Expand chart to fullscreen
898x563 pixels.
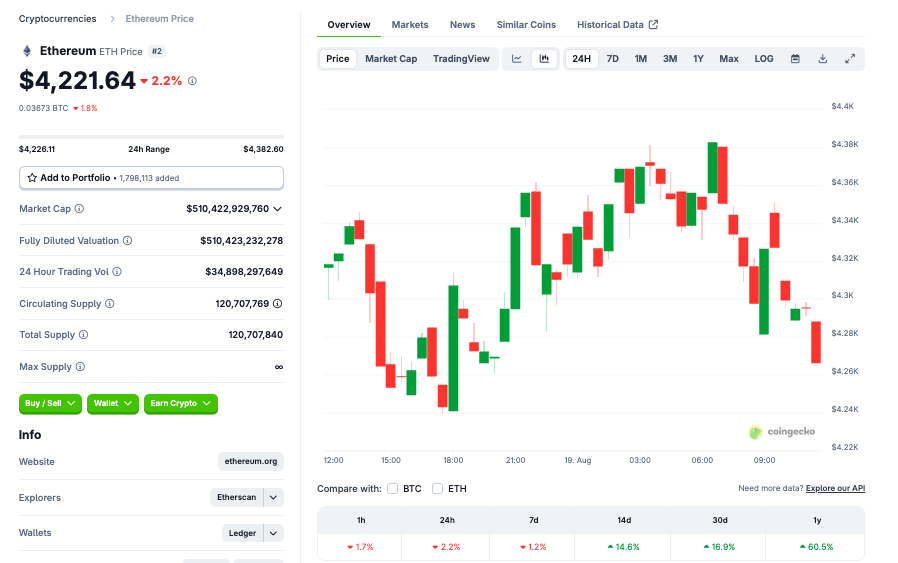850,58
